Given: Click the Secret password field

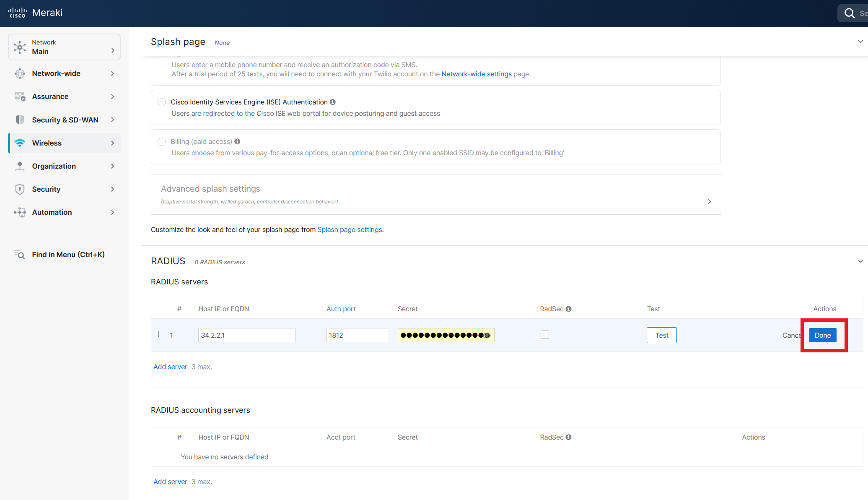Looking at the screenshot, I should coord(446,335).
